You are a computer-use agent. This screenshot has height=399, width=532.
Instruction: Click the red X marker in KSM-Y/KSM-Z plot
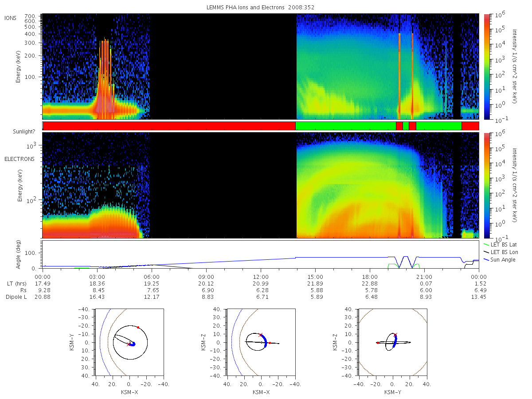coord(395,335)
